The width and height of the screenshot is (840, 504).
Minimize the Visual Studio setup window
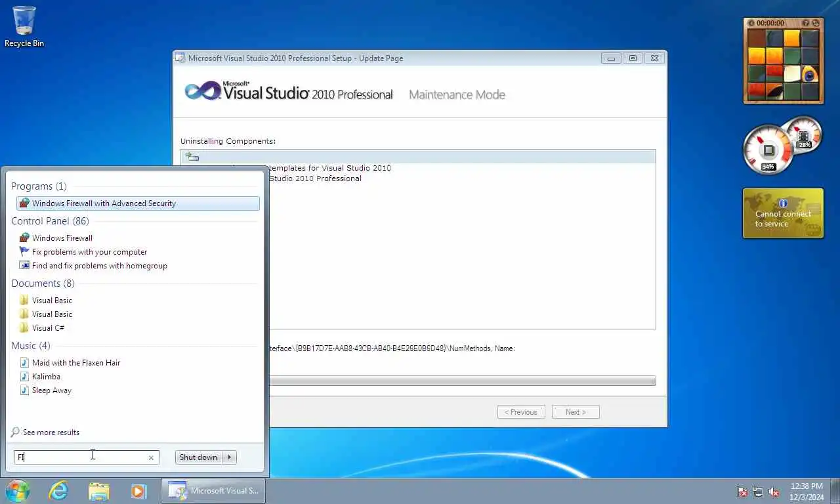[x=611, y=58]
